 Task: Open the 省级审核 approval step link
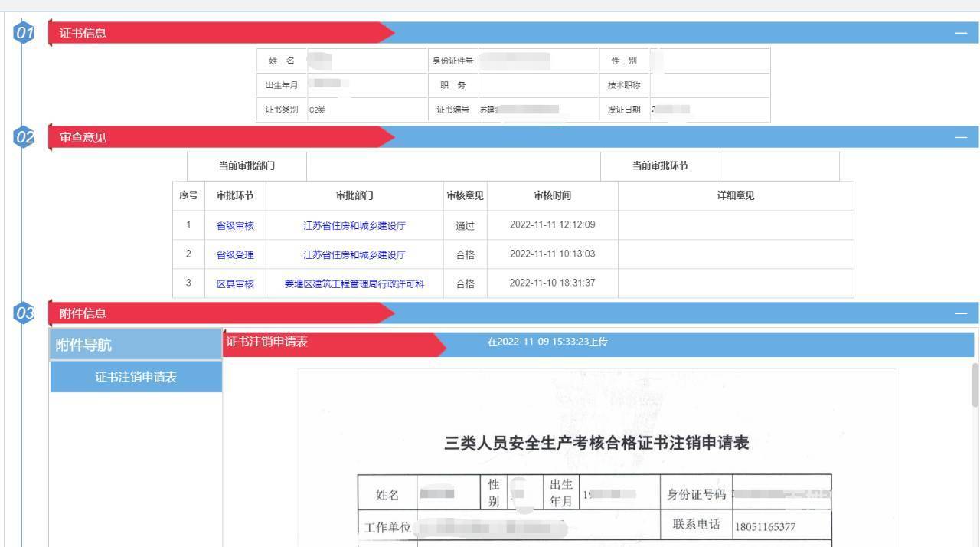(235, 226)
